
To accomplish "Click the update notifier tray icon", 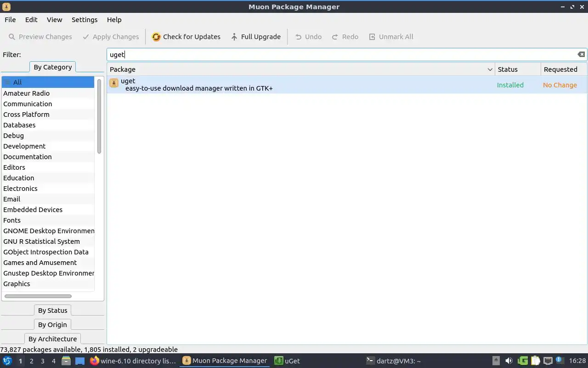I will [560, 361].
